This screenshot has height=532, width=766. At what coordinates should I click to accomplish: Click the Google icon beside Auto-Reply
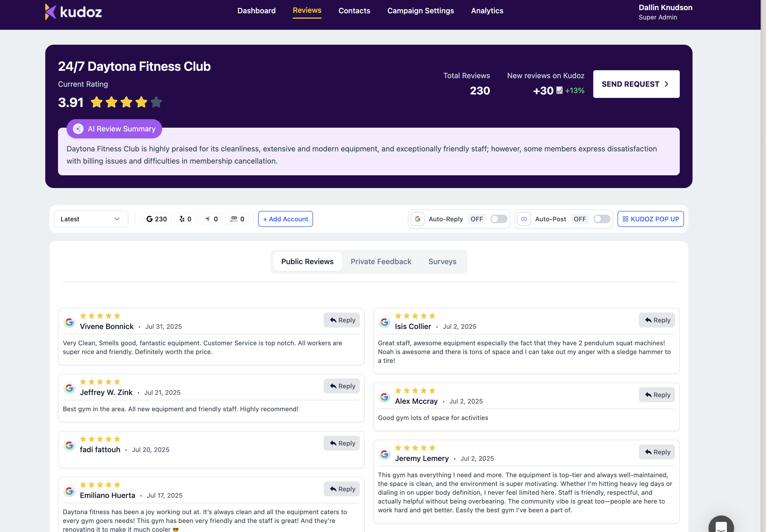pos(418,219)
